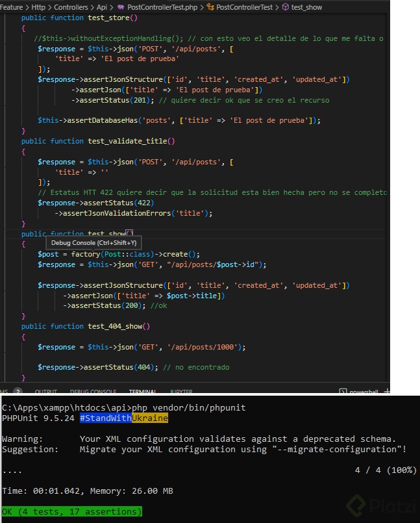The height and width of the screenshot is (523, 420).
Task: Click the PHPUnit 9.5.24 version text
Action: click(x=38, y=418)
